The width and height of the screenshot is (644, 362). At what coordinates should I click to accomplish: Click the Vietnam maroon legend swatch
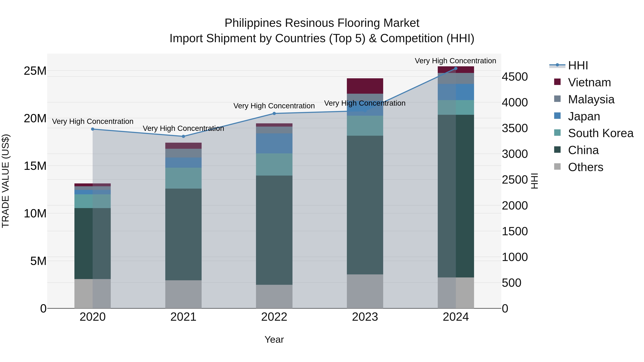[x=557, y=82]
